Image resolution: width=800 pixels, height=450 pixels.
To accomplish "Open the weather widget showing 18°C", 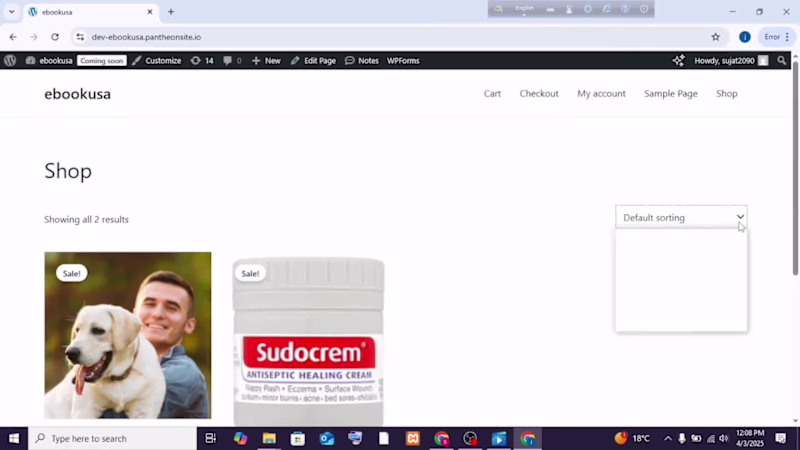I will coord(632,438).
